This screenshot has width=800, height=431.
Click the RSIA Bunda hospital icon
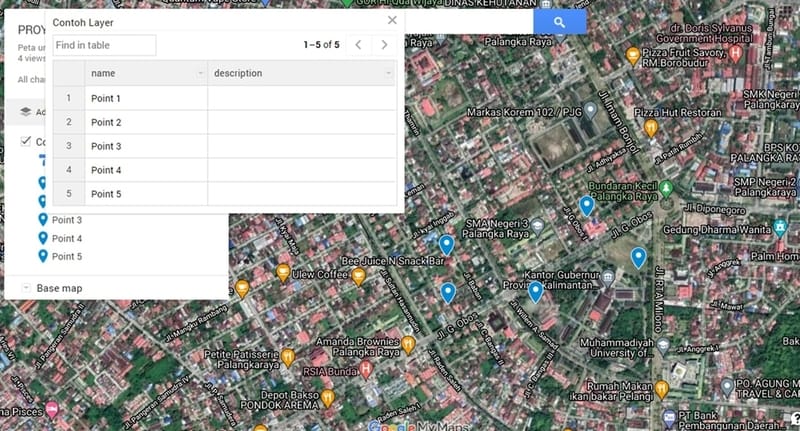click(365, 369)
